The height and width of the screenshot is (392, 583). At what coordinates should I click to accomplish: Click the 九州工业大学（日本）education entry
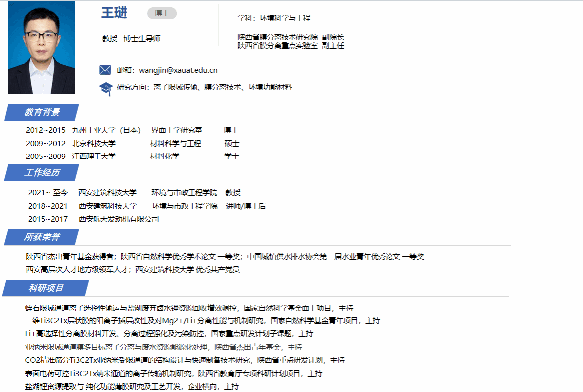point(106,130)
